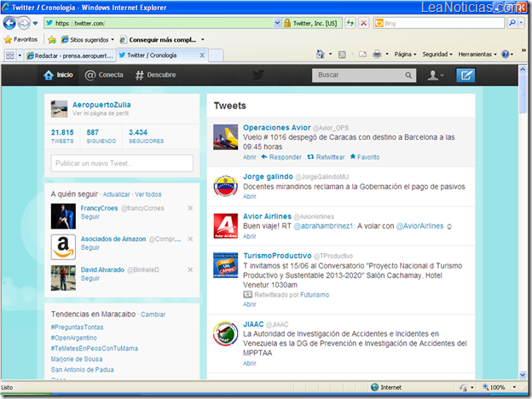Open the Favoritos star button
Viewport: 532px width, 399px height.
point(20,40)
